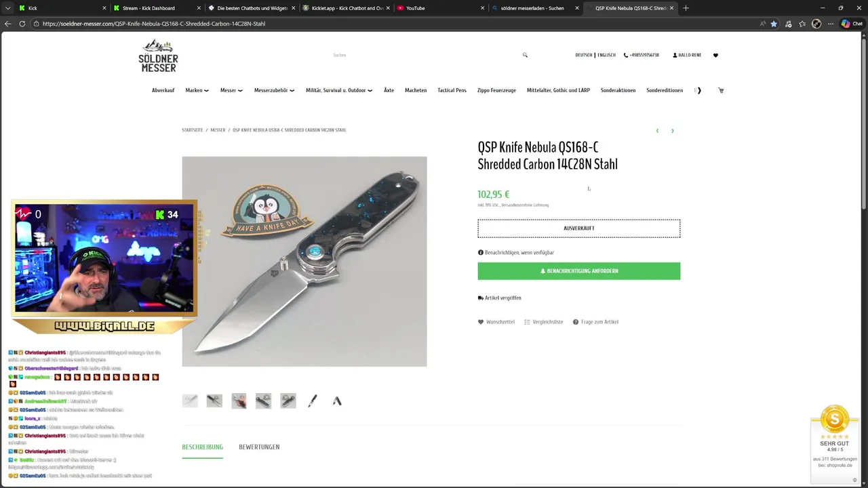This screenshot has height=488, width=868.
Task: Switch to YouTube browser tab
Action: click(x=438, y=8)
